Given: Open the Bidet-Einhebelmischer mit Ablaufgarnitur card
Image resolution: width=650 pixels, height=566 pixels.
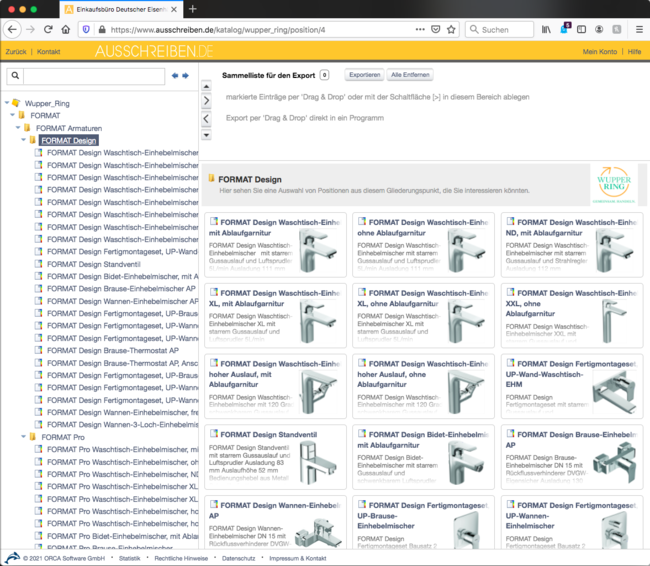Looking at the screenshot, I should 423,457.
